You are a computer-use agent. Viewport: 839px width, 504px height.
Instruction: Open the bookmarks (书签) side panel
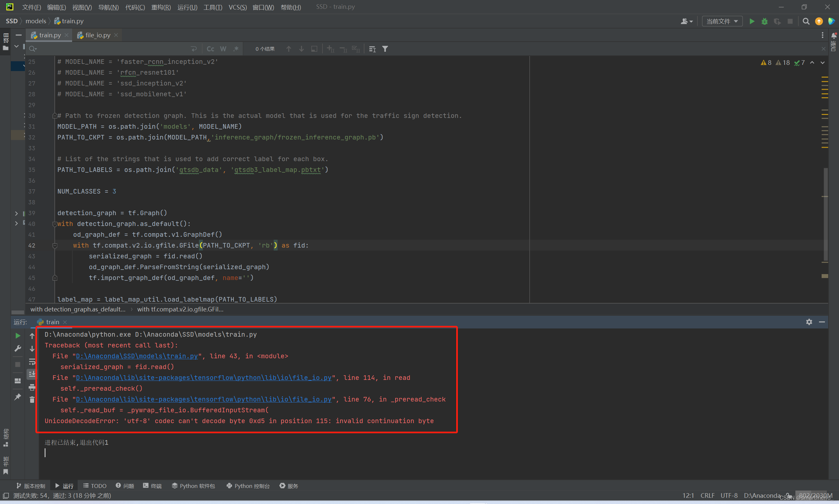[x=6, y=466]
